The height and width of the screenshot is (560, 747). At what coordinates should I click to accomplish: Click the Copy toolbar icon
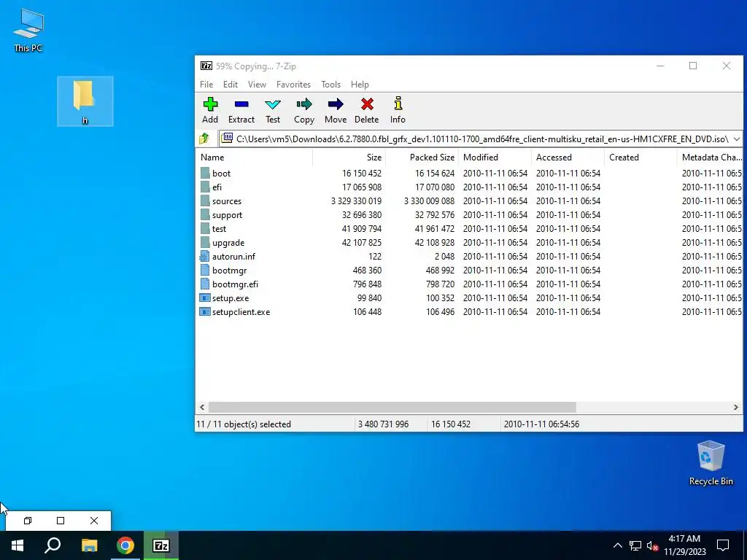click(304, 104)
